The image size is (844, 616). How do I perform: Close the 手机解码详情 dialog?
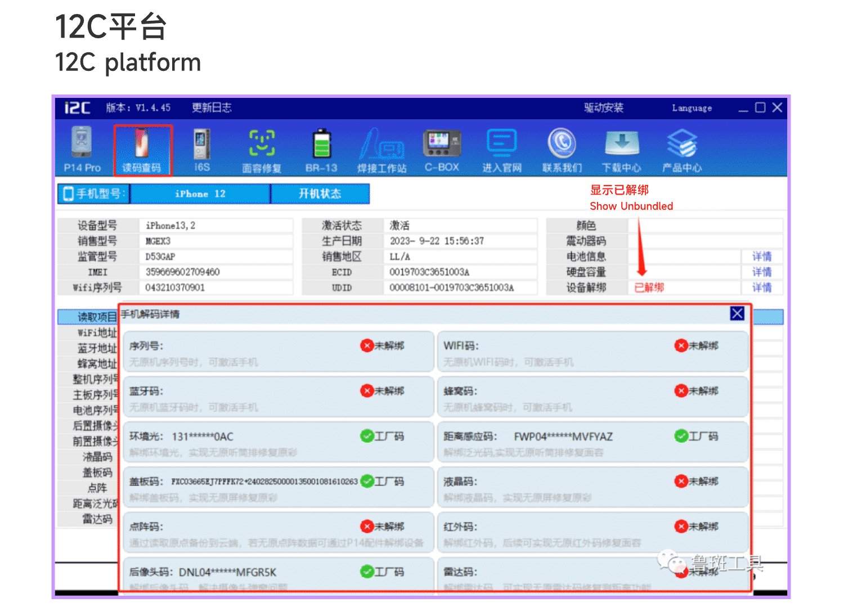[737, 313]
